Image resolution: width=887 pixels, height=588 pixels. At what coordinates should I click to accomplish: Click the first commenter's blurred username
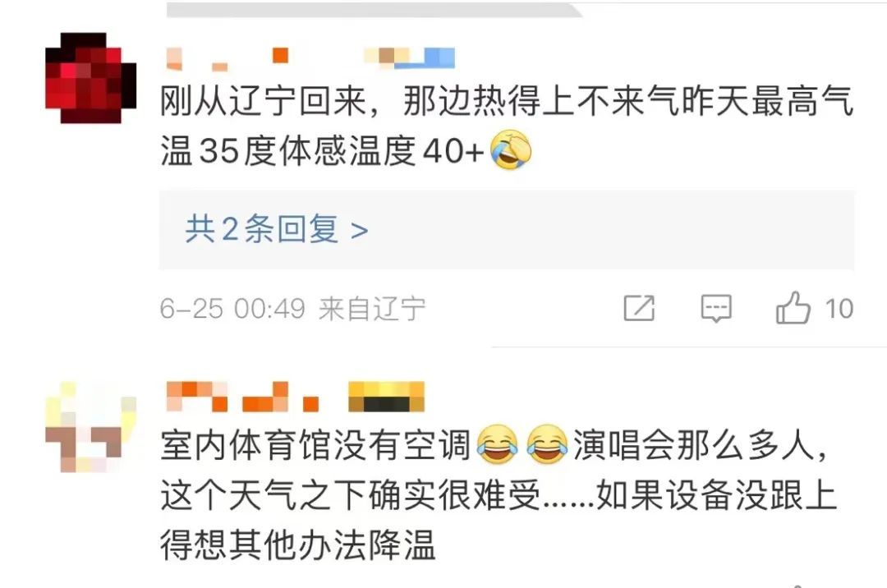point(228,59)
